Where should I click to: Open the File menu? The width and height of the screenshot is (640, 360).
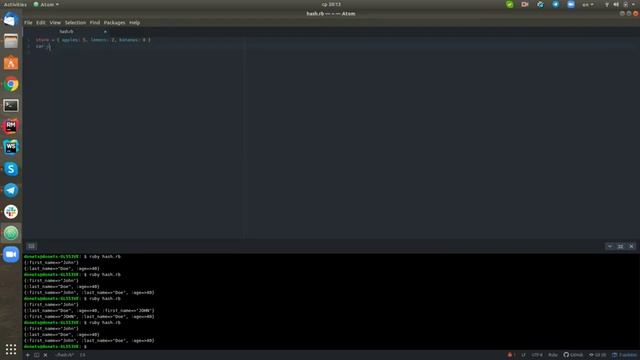[28, 22]
